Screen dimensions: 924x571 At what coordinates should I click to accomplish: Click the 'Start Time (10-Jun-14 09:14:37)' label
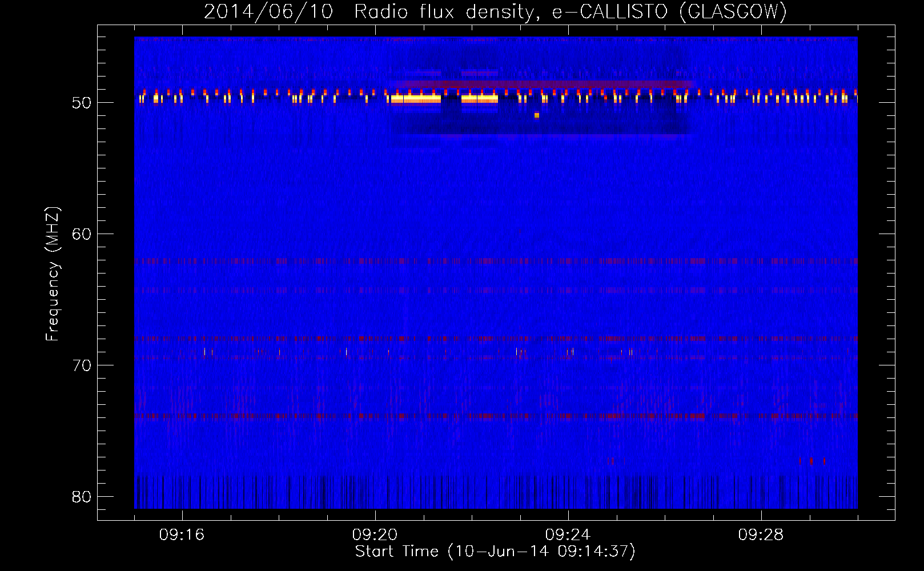[x=495, y=552]
